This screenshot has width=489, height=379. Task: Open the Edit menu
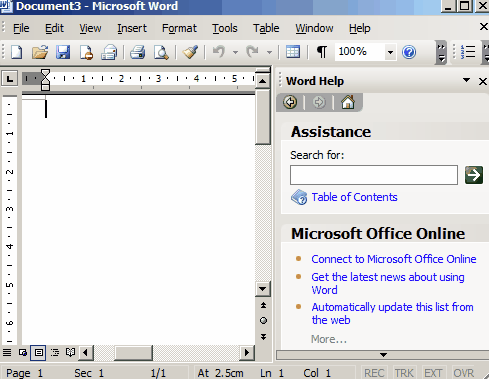(x=54, y=28)
